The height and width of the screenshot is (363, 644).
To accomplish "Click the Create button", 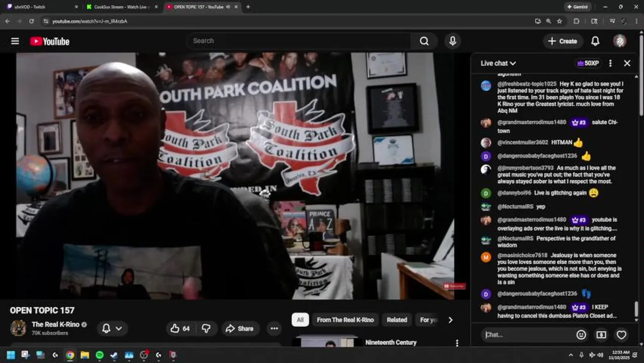I will [563, 41].
